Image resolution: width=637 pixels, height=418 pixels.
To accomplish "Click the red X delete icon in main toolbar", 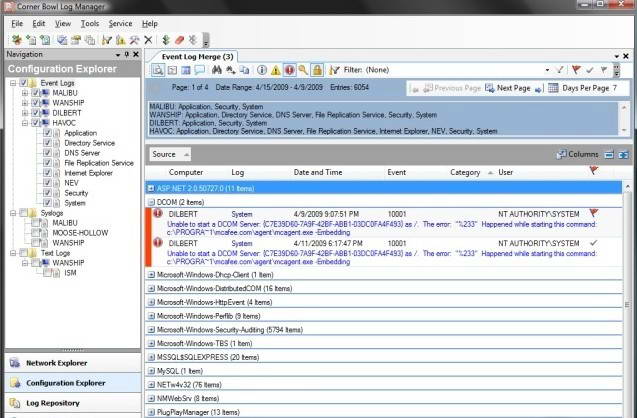I will 148,40.
